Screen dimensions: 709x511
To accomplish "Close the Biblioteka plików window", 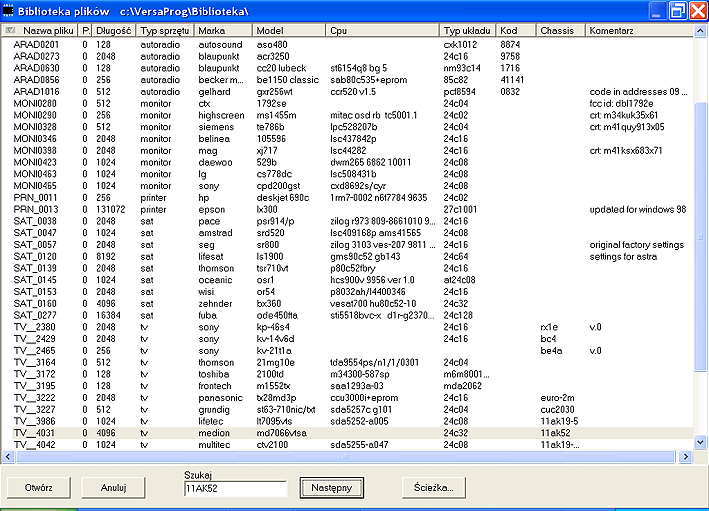I will pos(696,11).
